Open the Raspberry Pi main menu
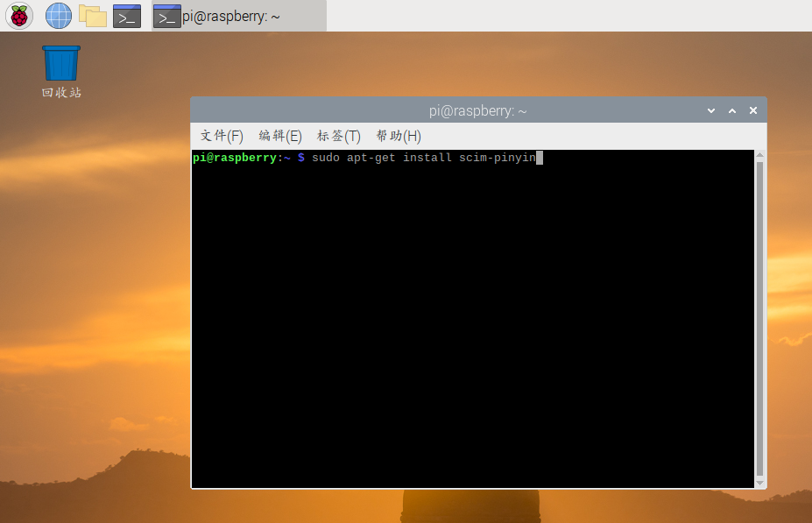The height and width of the screenshot is (523, 812). click(x=19, y=16)
